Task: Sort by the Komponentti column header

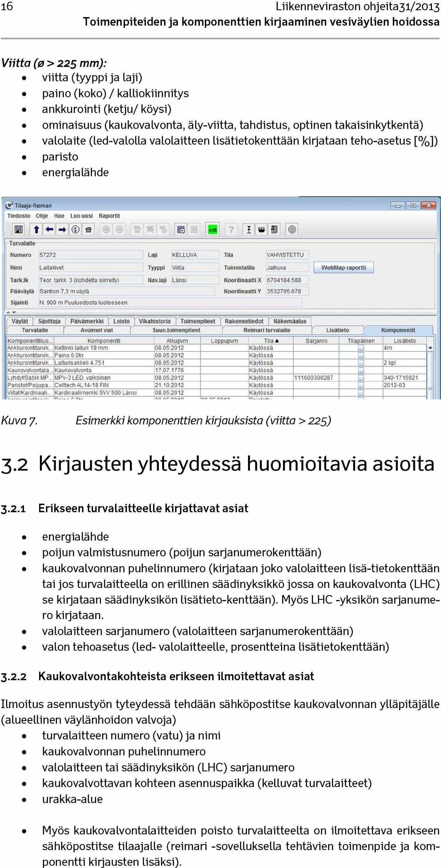Action: tap(104, 341)
